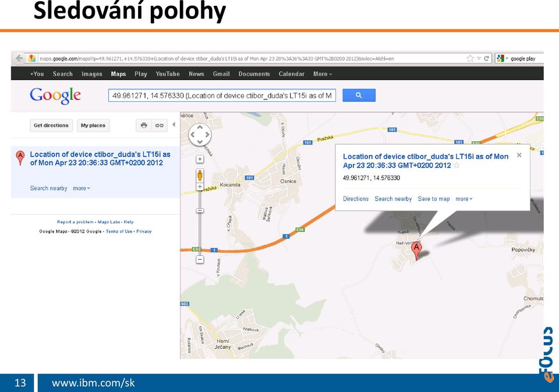Click the Google Maps search input field
Viewport: 559px width, 392px height.
[x=222, y=95]
